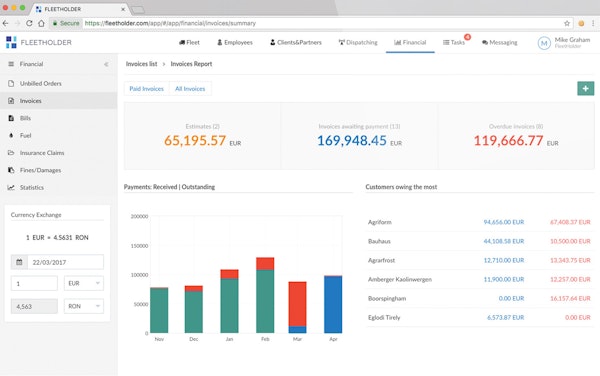This screenshot has height=376, width=600.
Task: Switch to the All Invoices tab
Action: click(x=190, y=89)
